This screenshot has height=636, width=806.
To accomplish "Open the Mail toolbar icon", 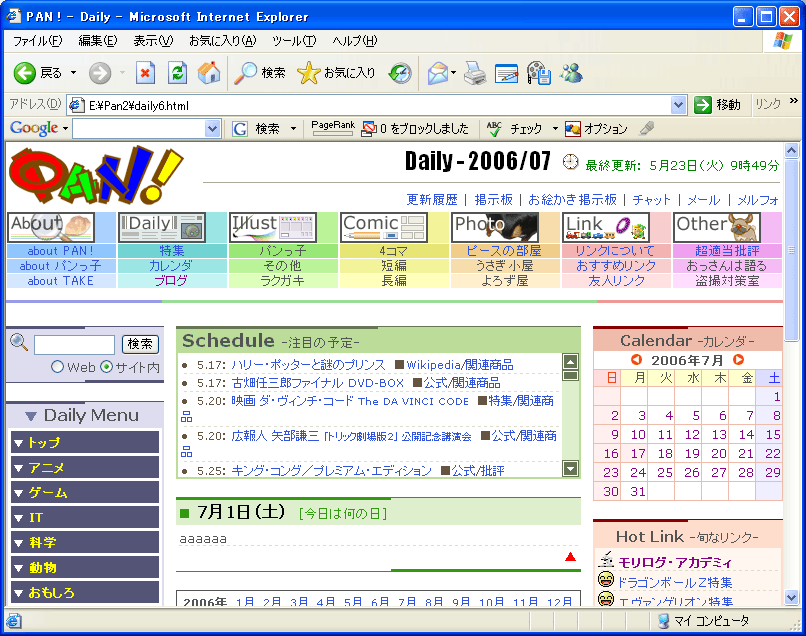I will tap(437, 73).
